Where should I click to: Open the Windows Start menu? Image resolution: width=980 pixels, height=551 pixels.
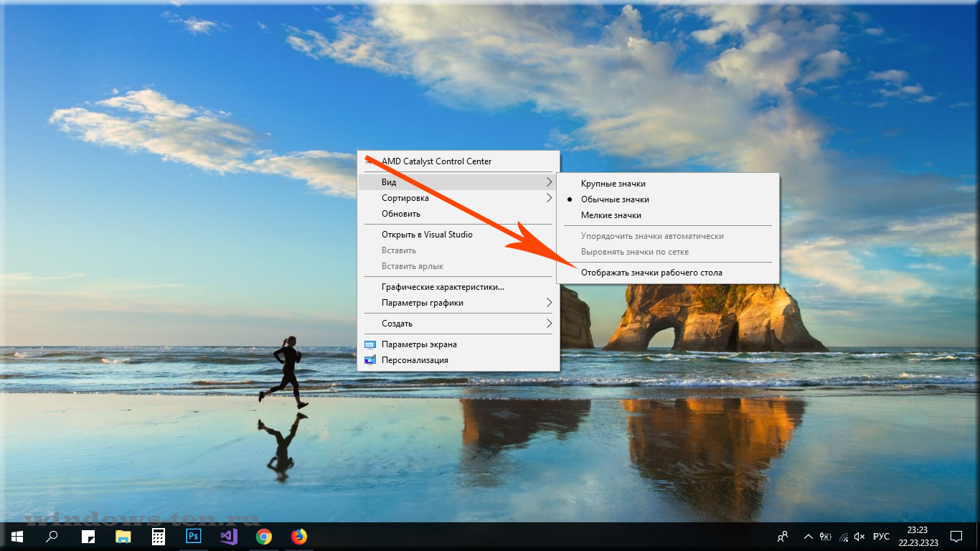click(17, 536)
